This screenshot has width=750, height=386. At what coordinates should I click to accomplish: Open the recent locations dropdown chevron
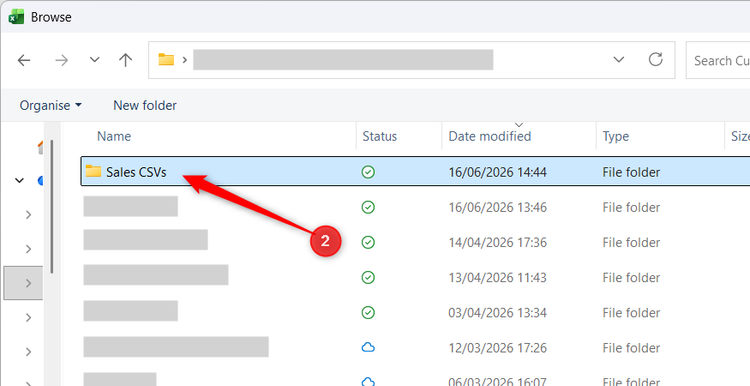click(95, 60)
